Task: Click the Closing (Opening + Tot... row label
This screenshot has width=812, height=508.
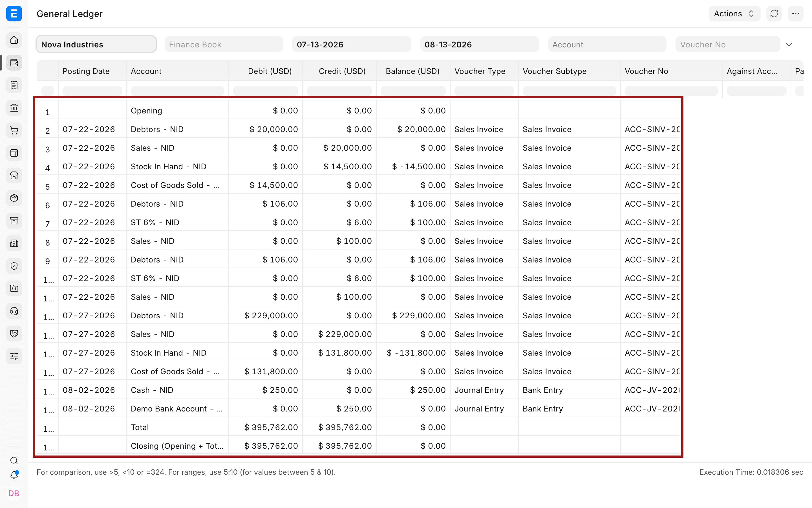Action: 177,446
